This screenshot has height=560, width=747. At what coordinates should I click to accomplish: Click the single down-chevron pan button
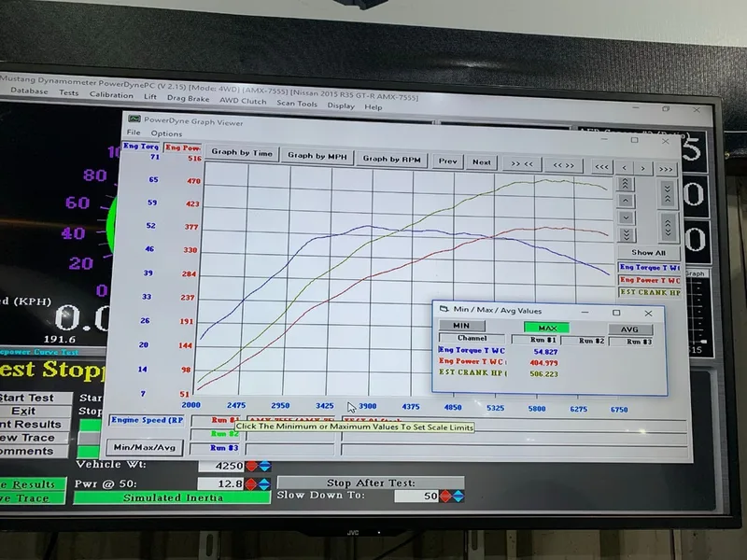626,217
